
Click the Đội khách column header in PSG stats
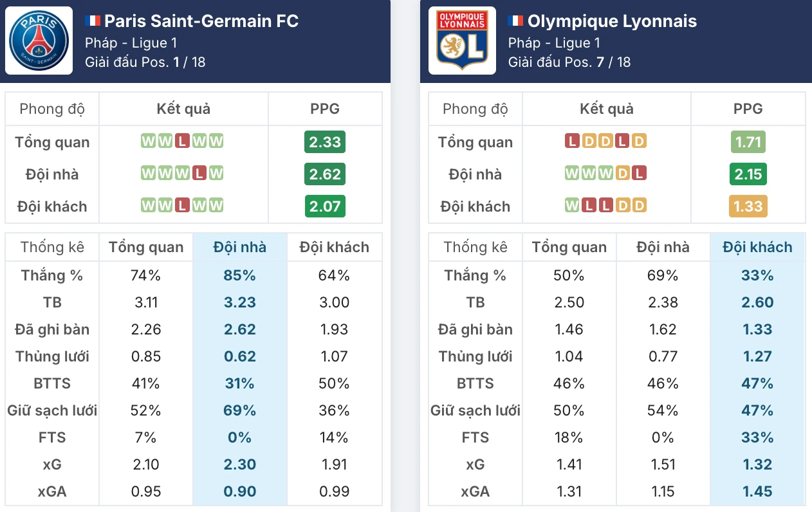(x=334, y=247)
